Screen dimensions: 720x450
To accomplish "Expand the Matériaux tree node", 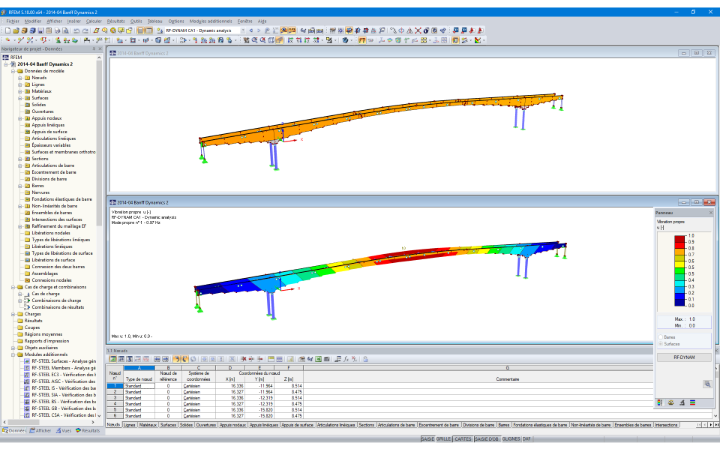I will (x=20, y=91).
